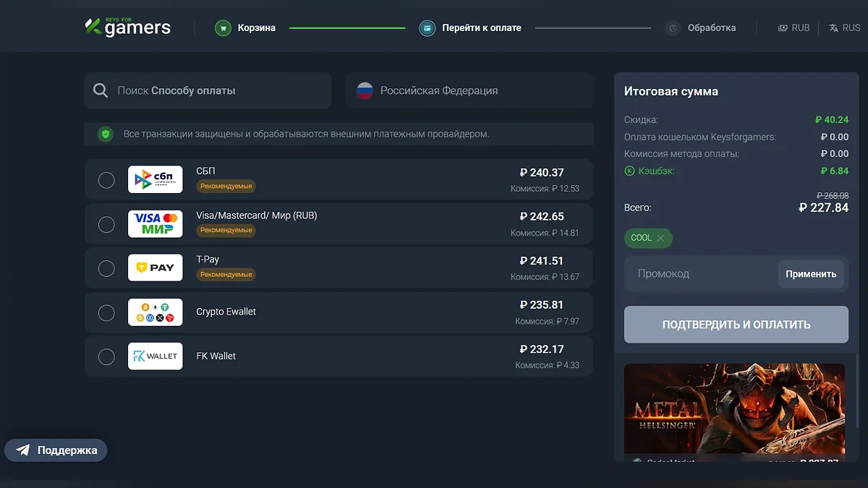Image resolution: width=868 pixels, height=488 pixels.
Task: Click the Russian flag icon
Action: click(x=365, y=91)
